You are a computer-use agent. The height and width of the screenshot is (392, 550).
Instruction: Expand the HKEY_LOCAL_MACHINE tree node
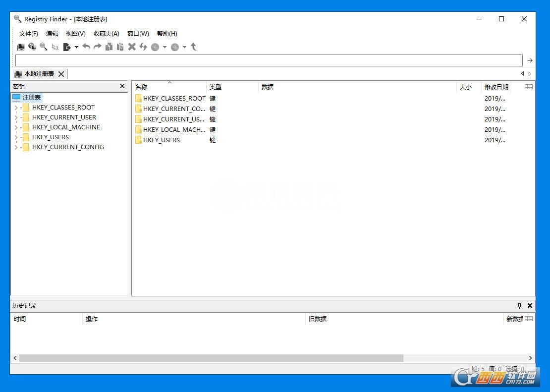point(16,127)
